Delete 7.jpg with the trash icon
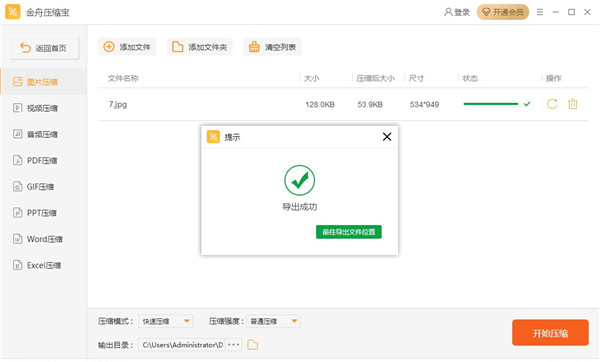This screenshot has width=600, height=362. [x=572, y=104]
